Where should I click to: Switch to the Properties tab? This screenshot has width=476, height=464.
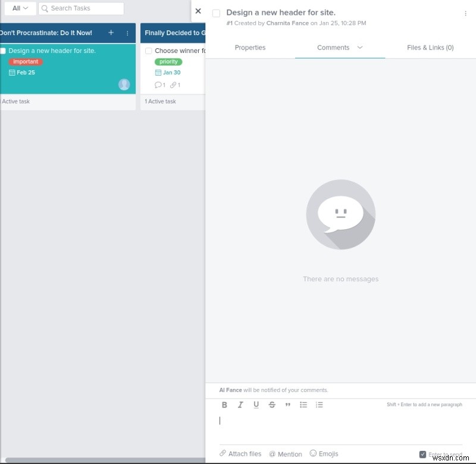250,48
